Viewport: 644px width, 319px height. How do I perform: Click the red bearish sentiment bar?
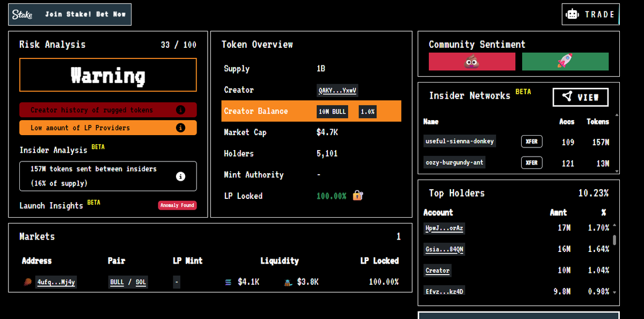pyautogui.click(x=472, y=62)
